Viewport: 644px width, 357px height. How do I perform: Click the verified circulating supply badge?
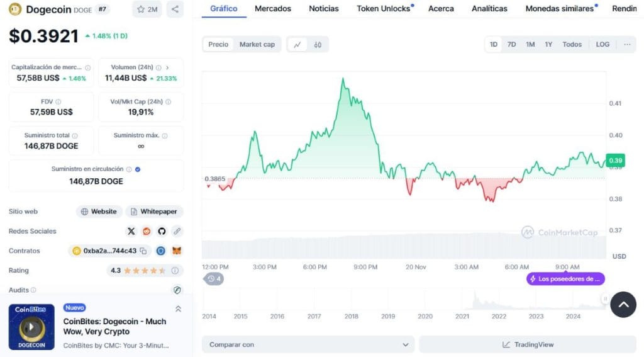tap(138, 169)
